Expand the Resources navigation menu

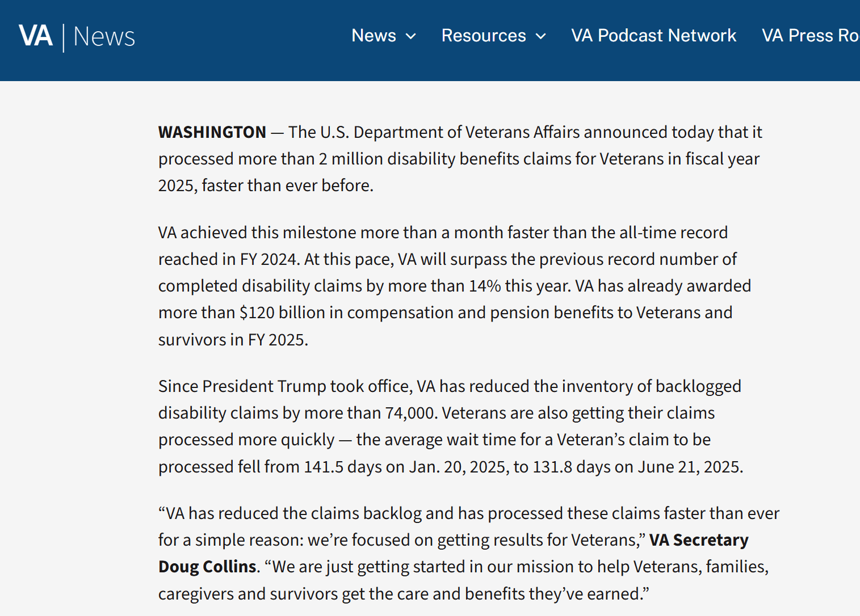tap(493, 36)
